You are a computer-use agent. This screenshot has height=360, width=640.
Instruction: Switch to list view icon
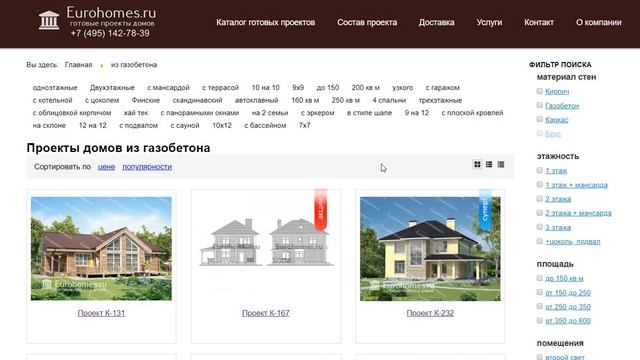pyautogui.click(x=489, y=164)
